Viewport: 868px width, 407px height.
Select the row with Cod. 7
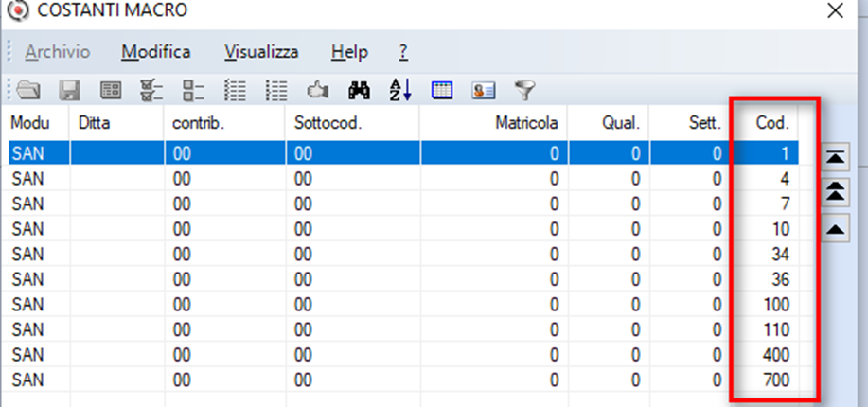pyautogui.click(x=403, y=203)
